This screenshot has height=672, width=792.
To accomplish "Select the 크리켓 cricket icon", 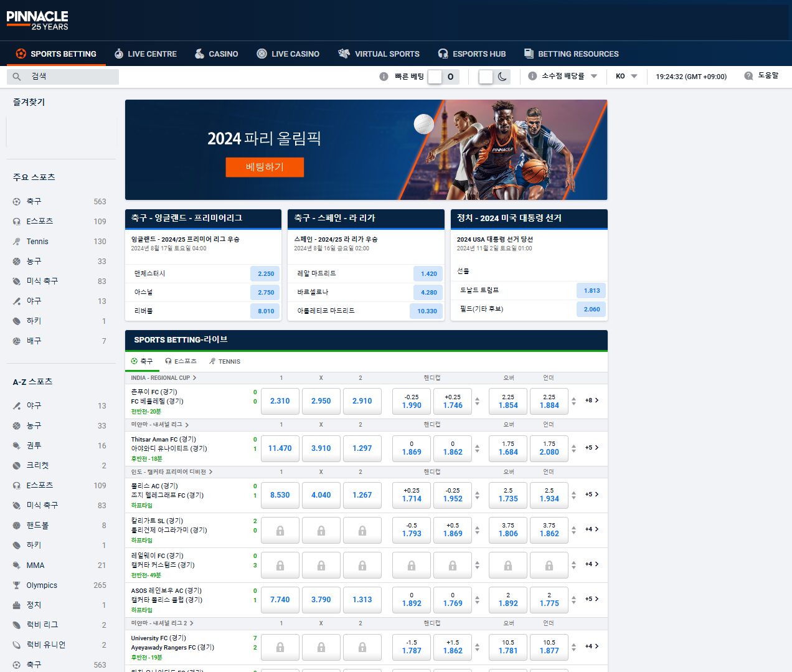I will coord(17,466).
